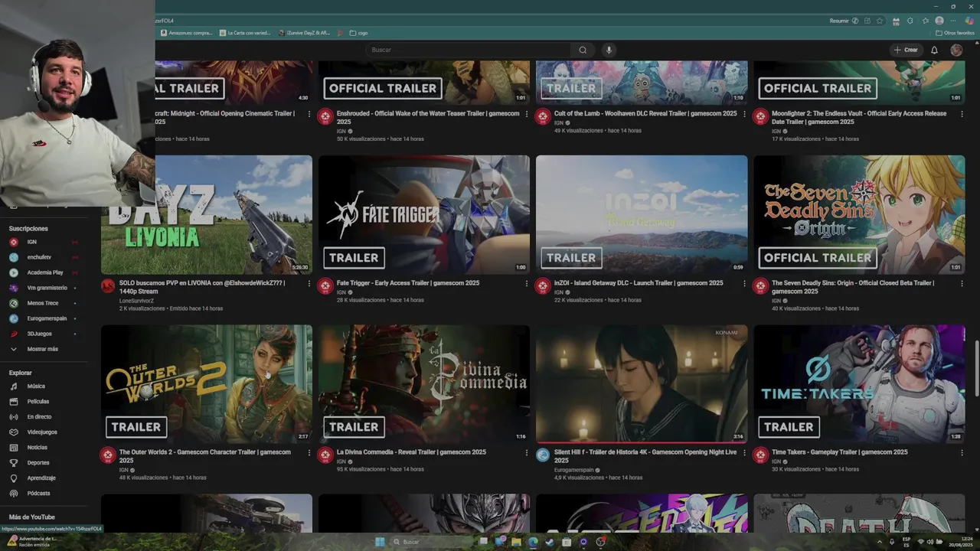Image resolution: width=980 pixels, height=551 pixels.
Task: Open Videojuegos in Explorar section
Action: click(x=44, y=432)
